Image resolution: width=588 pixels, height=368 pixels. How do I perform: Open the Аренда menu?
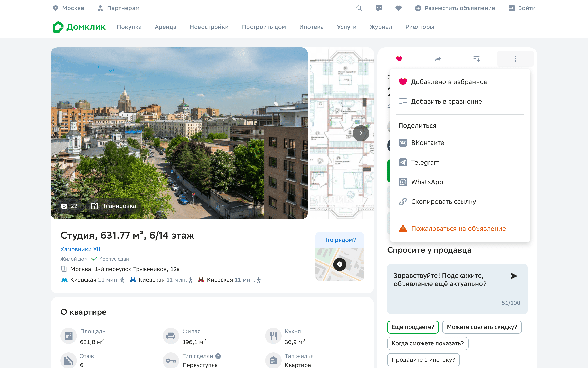(x=165, y=27)
